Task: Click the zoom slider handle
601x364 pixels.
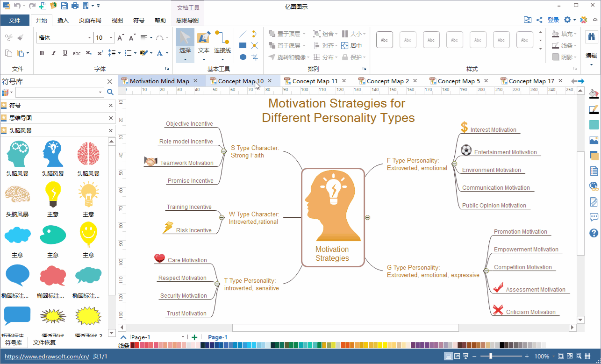Action: [x=490, y=356]
